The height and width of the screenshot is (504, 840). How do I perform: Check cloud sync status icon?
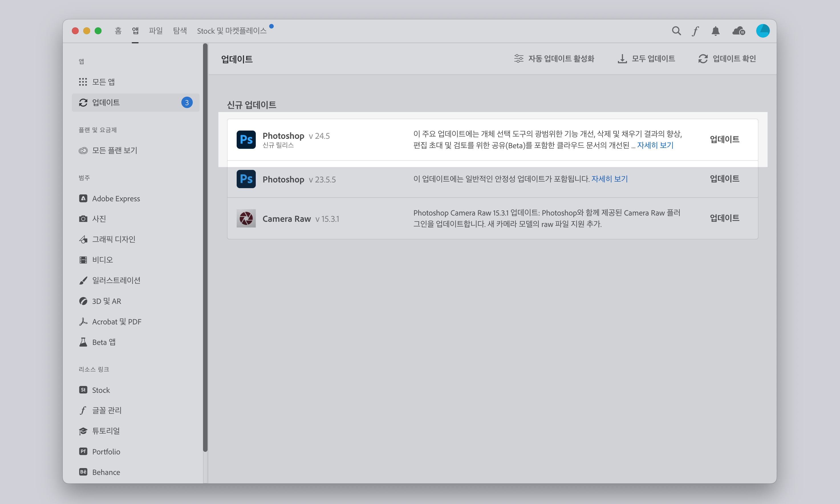coord(739,31)
